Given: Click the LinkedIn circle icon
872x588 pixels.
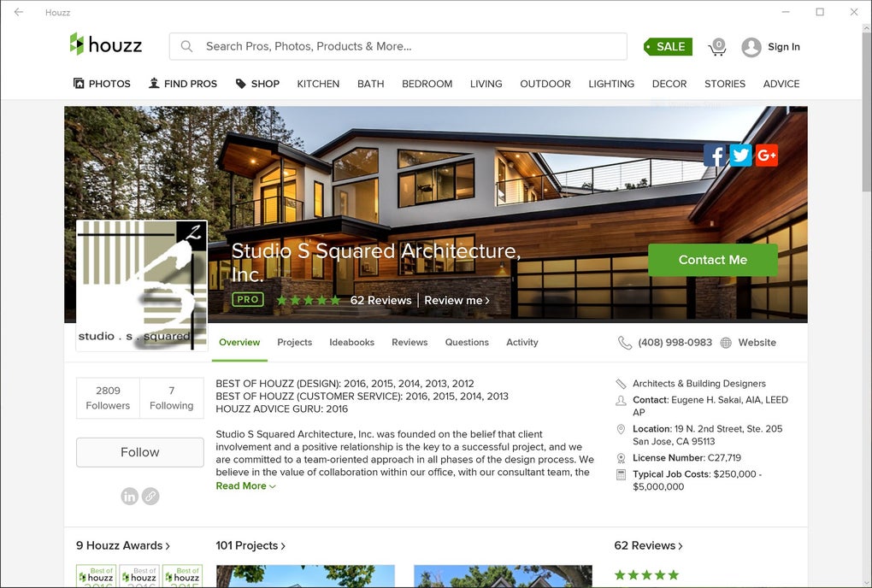Looking at the screenshot, I should pyautogui.click(x=130, y=496).
